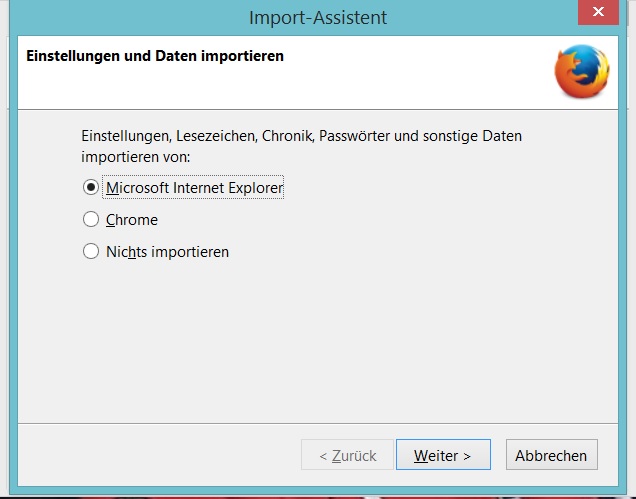Select the Nichts importieren radio option
636x499 pixels.
click(x=91, y=252)
